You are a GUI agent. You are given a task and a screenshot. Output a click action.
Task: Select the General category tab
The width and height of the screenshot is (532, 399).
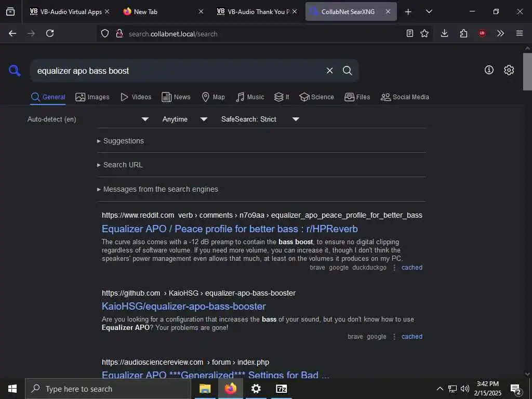click(48, 97)
